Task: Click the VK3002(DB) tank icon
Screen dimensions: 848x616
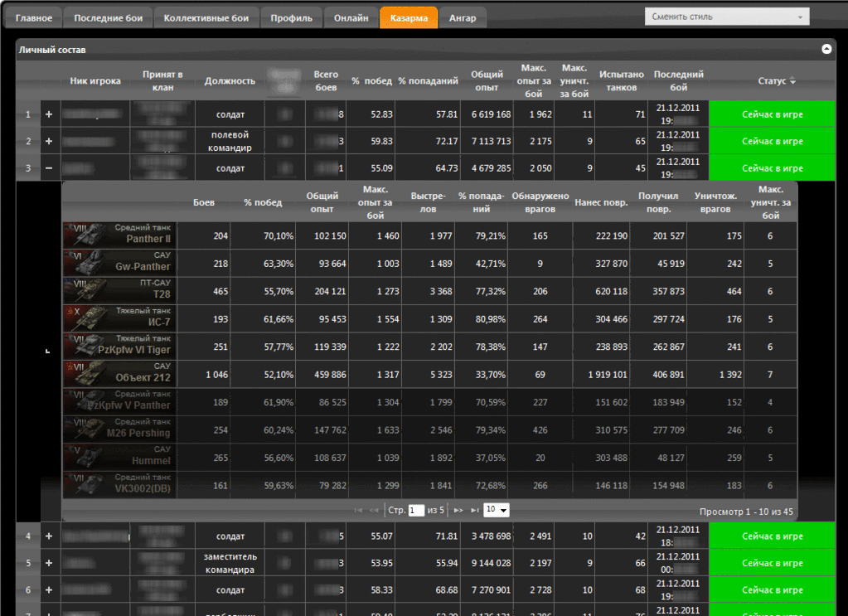Action: (x=119, y=485)
